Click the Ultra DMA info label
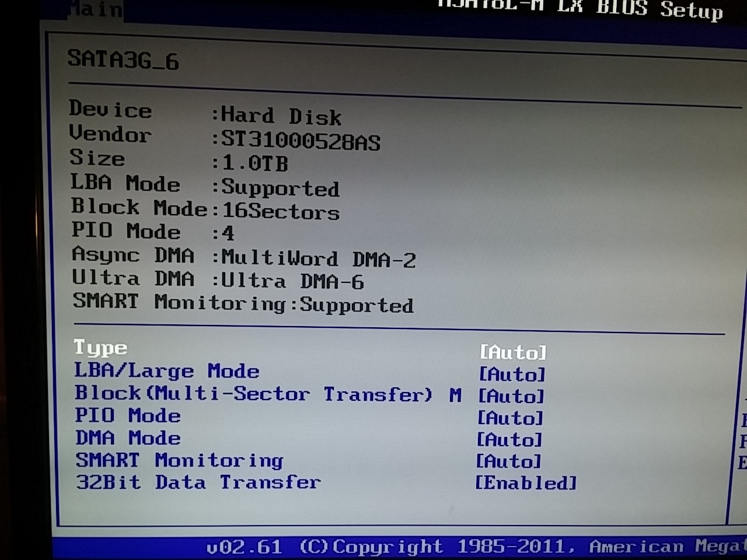 (x=133, y=278)
